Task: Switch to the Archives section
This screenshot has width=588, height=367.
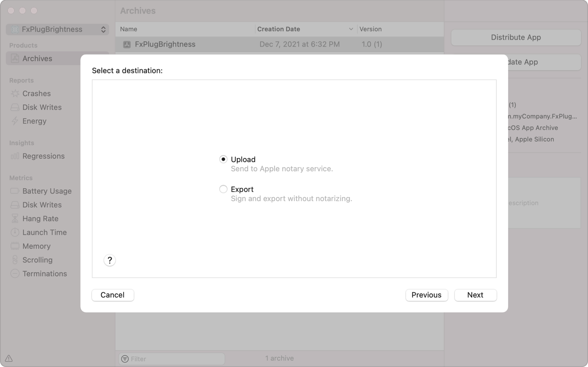Action: 37,58
